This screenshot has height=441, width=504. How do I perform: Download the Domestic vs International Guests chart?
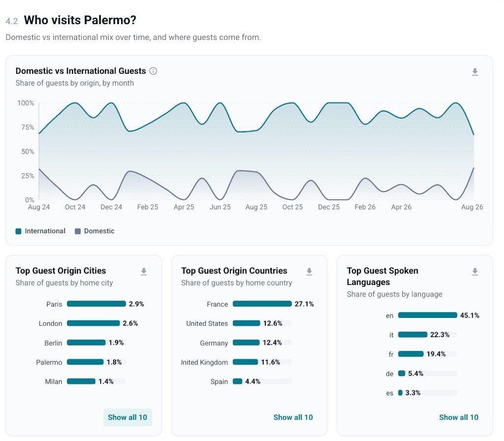[475, 72]
